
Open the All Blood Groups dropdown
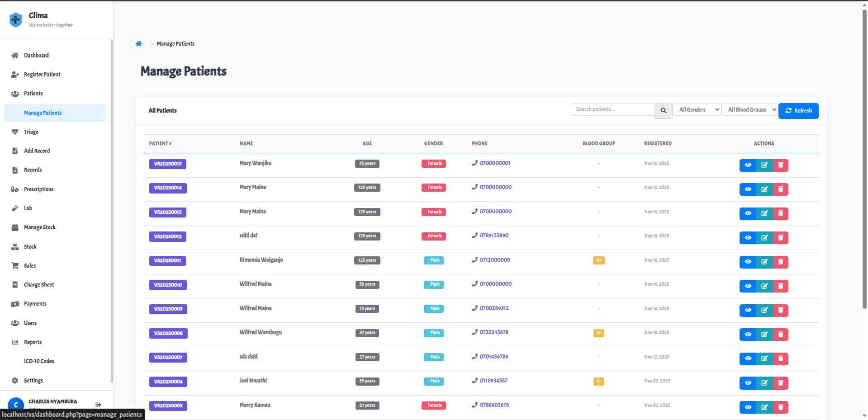tap(749, 110)
